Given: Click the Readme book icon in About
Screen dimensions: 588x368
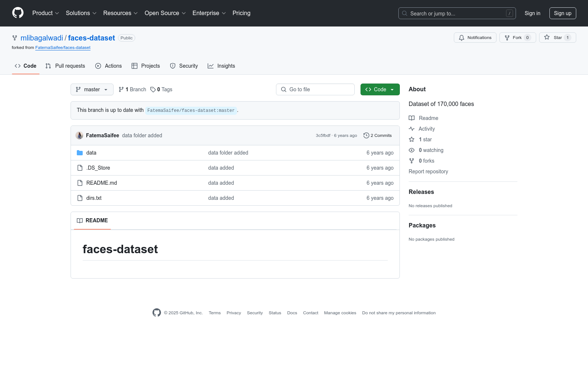Looking at the screenshot, I should pos(412,118).
